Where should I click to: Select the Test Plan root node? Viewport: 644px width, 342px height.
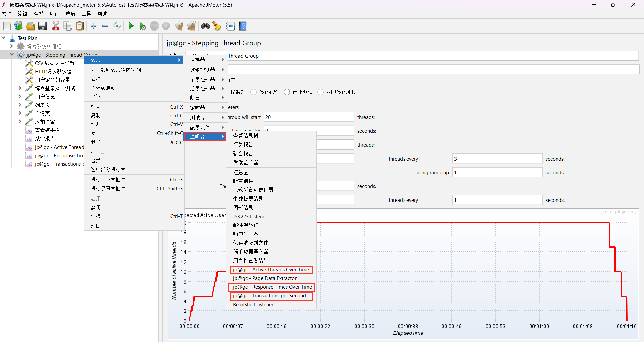click(x=28, y=38)
